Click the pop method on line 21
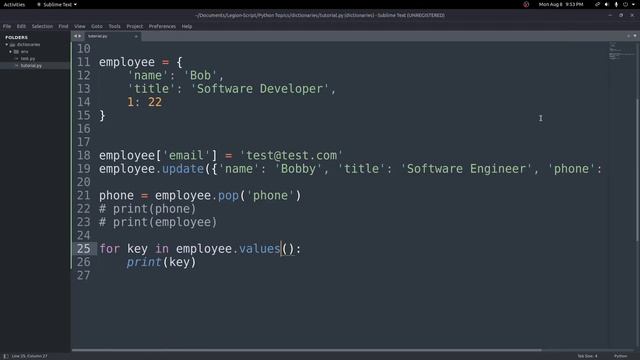Screen dimensions: 640x360 point(228,196)
